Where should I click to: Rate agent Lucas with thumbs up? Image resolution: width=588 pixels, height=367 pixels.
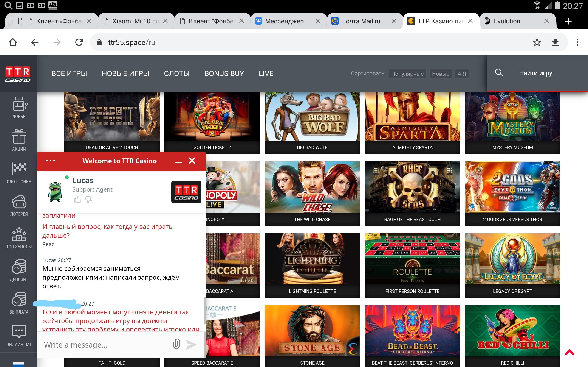tap(77, 200)
